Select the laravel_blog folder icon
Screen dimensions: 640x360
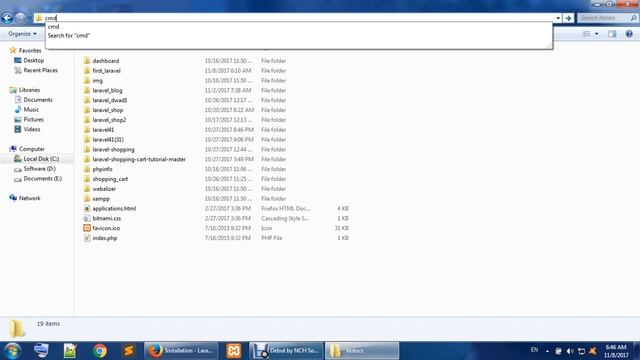(87, 90)
